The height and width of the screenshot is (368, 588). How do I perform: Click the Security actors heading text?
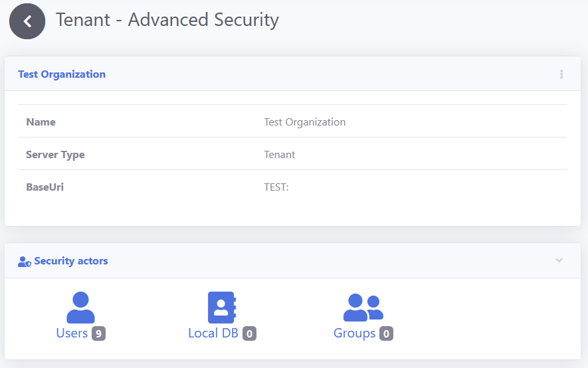coord(71,261)
